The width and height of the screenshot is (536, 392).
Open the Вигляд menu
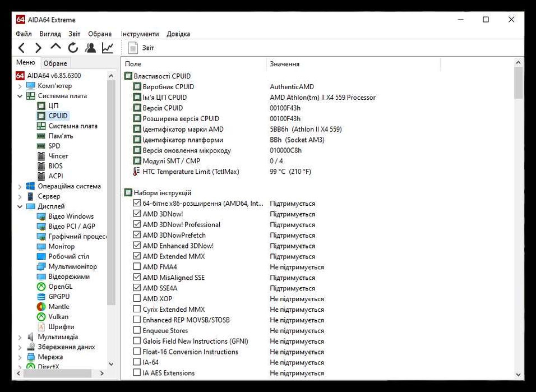click(50, 34)
